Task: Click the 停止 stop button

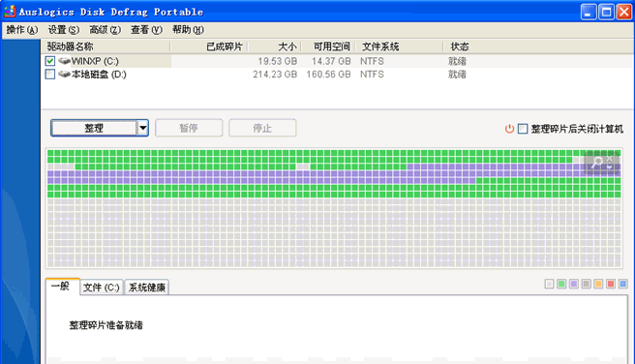Action: click(x=262, y=128)
